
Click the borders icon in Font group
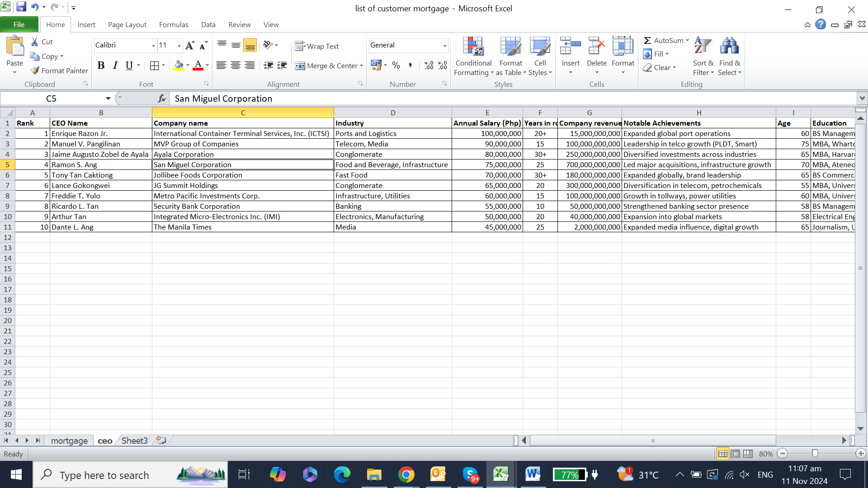[x=154, y=66]
